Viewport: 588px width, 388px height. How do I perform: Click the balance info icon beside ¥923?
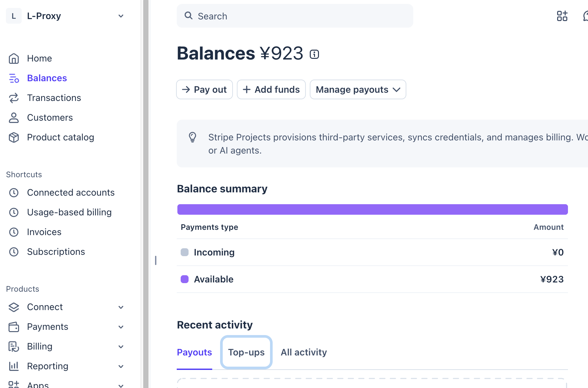(314, 54)
